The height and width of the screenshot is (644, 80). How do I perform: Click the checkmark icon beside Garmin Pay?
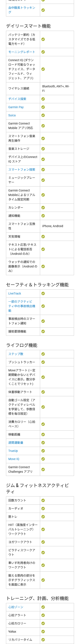(x=43, y=107)
